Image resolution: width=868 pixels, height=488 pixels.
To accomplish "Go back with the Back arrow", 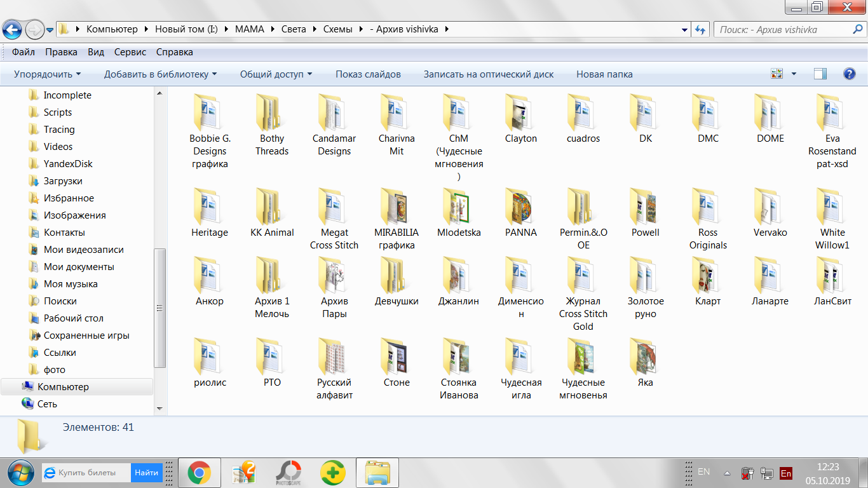I will (13, 29).
